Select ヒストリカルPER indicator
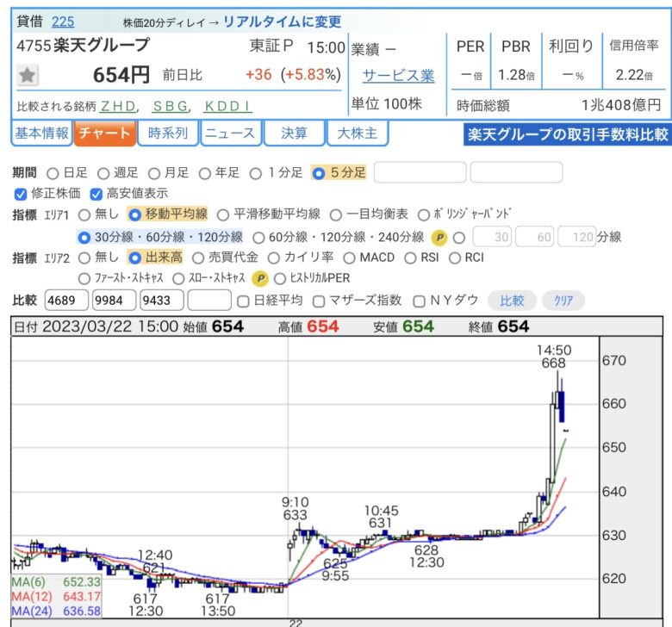This screenshot has width=672, height=627. [280, 279]
